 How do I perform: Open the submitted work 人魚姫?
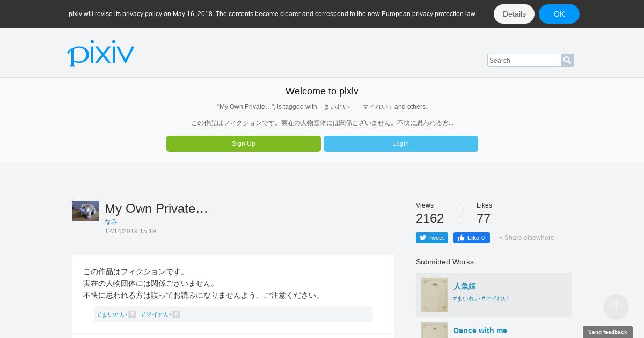coord(465,286)
